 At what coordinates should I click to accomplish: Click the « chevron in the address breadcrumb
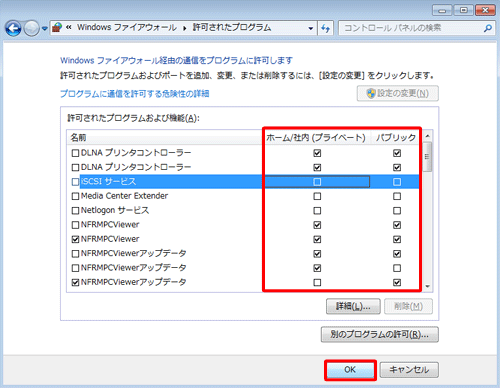(x=69, y=27)
